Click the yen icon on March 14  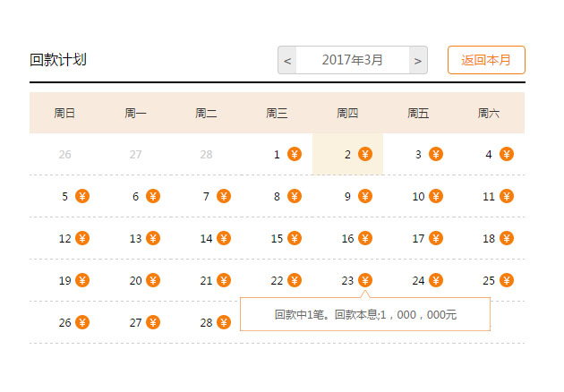[224, 238]
